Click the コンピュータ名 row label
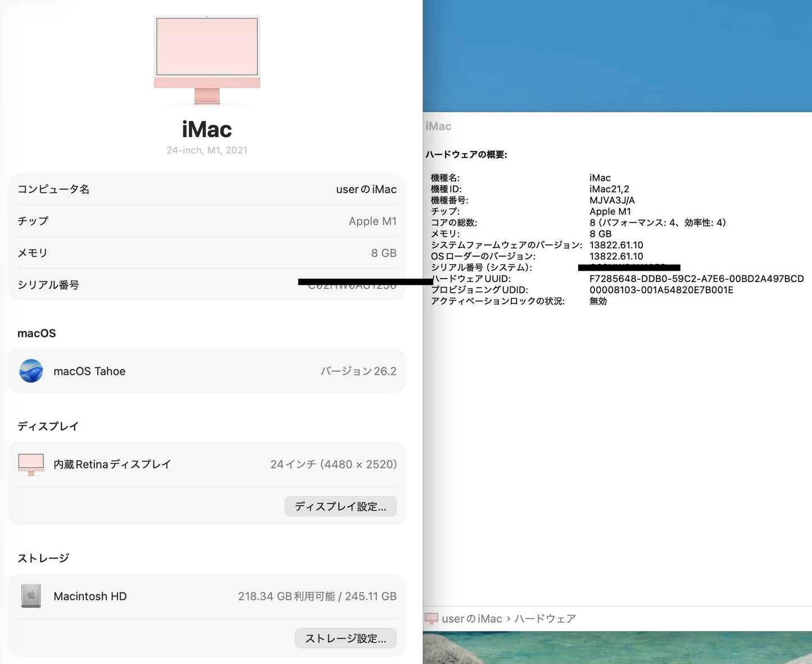 coord(53,189)
